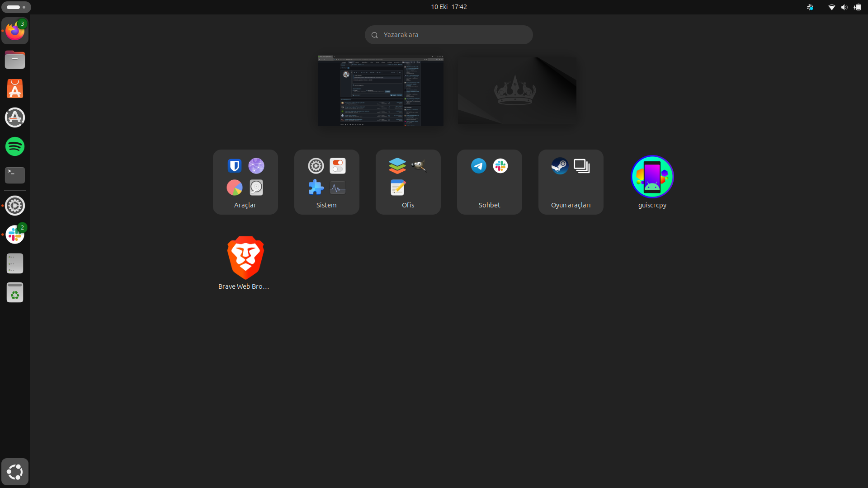The height and width of the screenshot is (488, 868).
Task: Click the Show Applications Ubuntu button
Action: pyautogui.click(x=15, y=472)
